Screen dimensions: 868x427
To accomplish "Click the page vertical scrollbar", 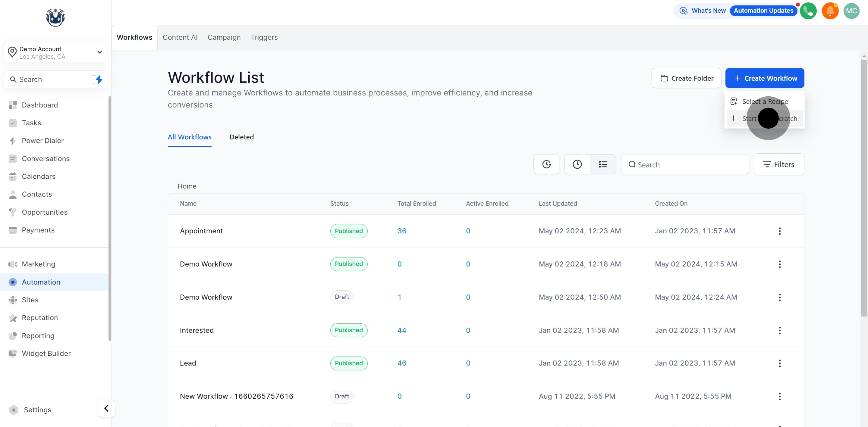I will click(x=864, y=189).
